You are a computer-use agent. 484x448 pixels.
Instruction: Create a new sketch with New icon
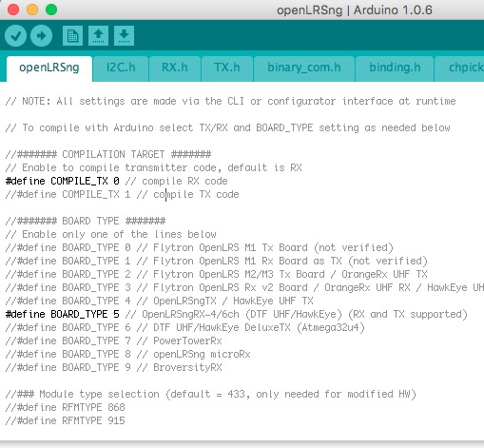(x=72, y=35)
